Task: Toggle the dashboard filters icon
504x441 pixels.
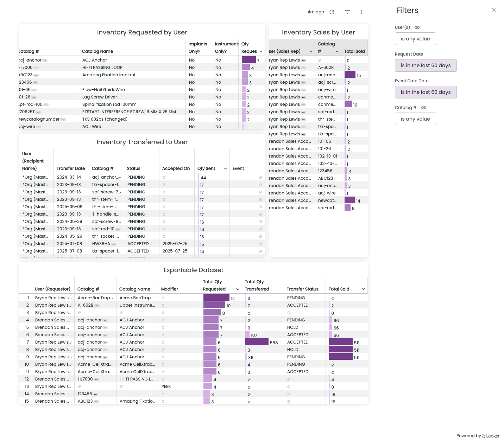Action: (x=347, y=12)
